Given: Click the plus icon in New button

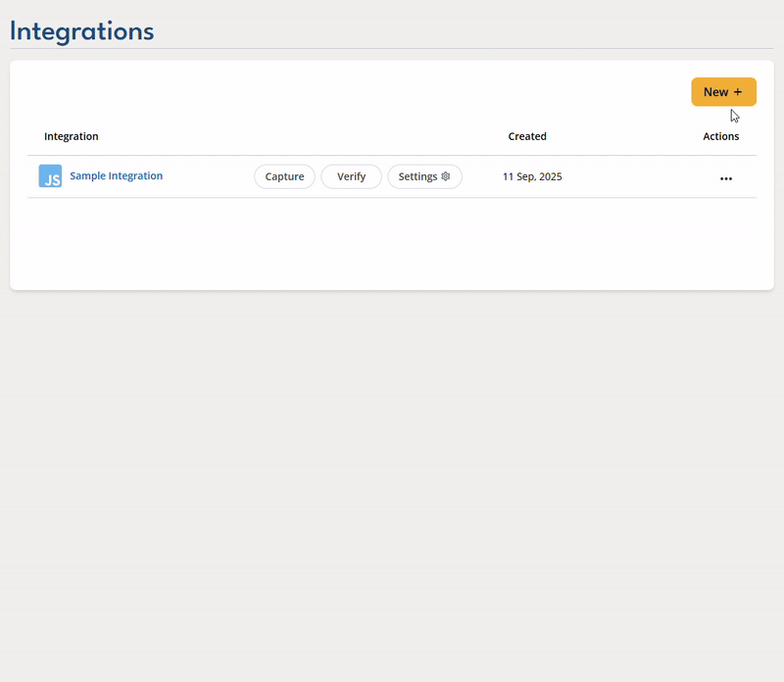Looking at the screenshot, I should coord(738,92).
